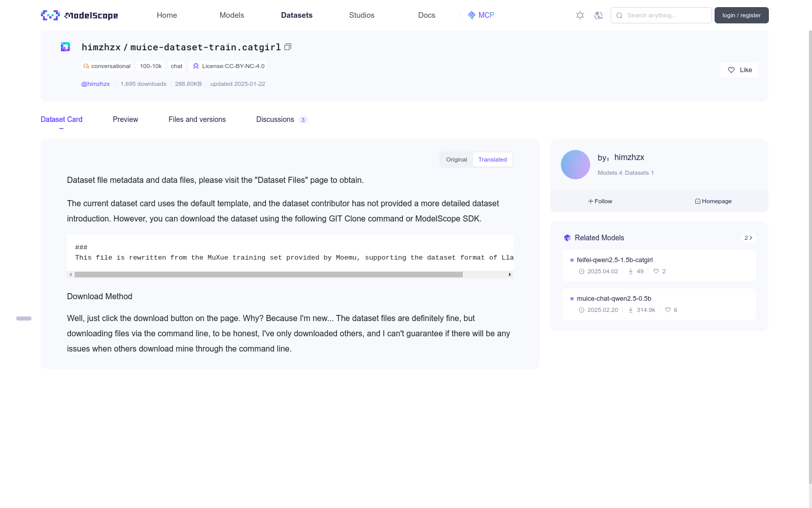The height and width of the screenshot is (508, 812).
Task: Click the house icon next to Homepage
Action: pos(698,201)
